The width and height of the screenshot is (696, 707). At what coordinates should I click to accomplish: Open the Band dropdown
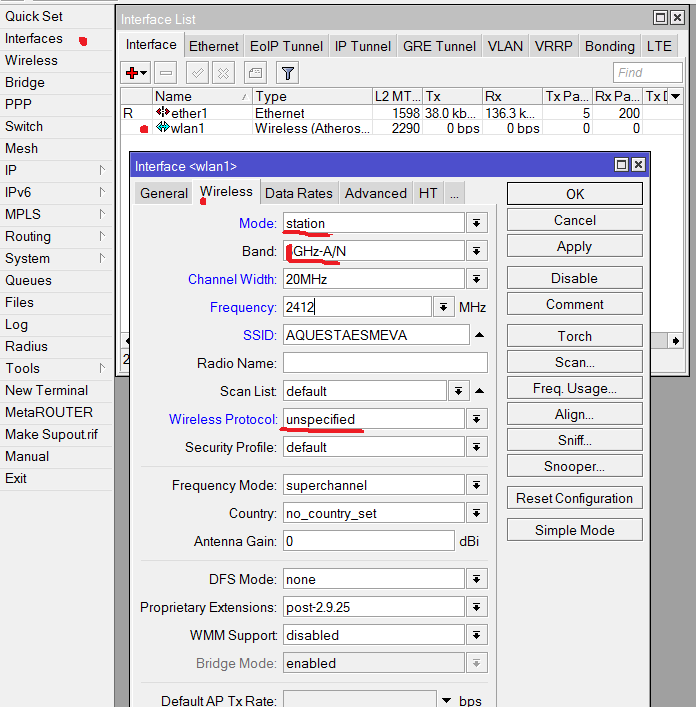pos(476,251)
